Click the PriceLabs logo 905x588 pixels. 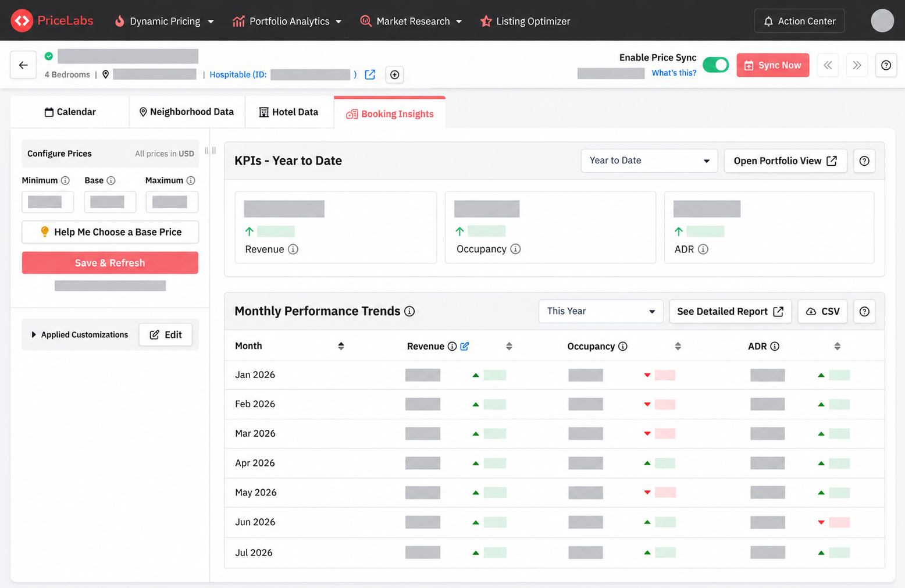52,21
